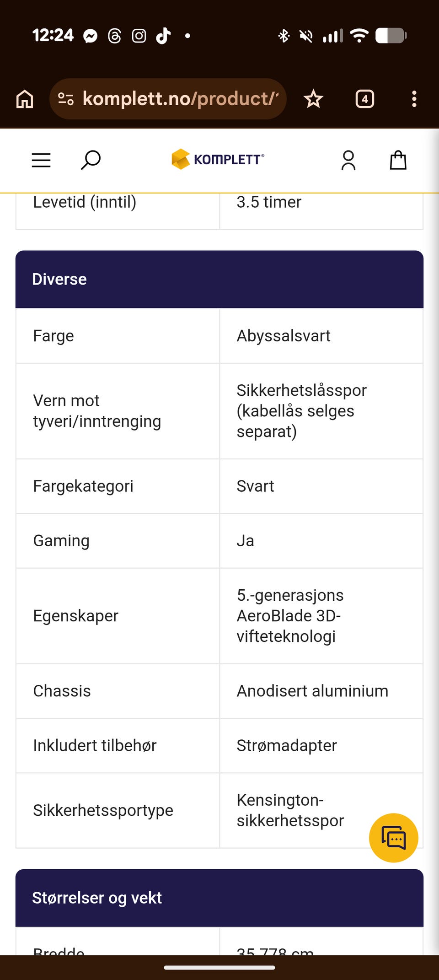Go to browser home page icon
The height and width of the screenshot is (980, 439).
(25, 99)
